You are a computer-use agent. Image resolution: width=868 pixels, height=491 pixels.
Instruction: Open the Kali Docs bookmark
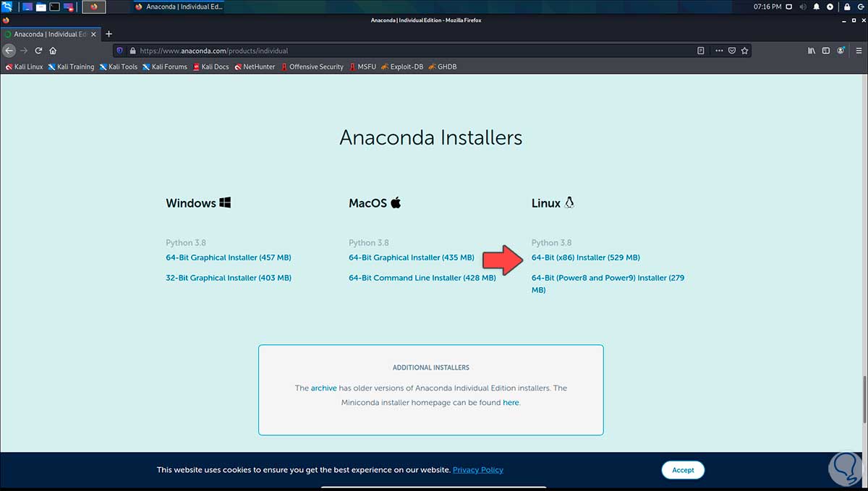click(x=210, y=67)
